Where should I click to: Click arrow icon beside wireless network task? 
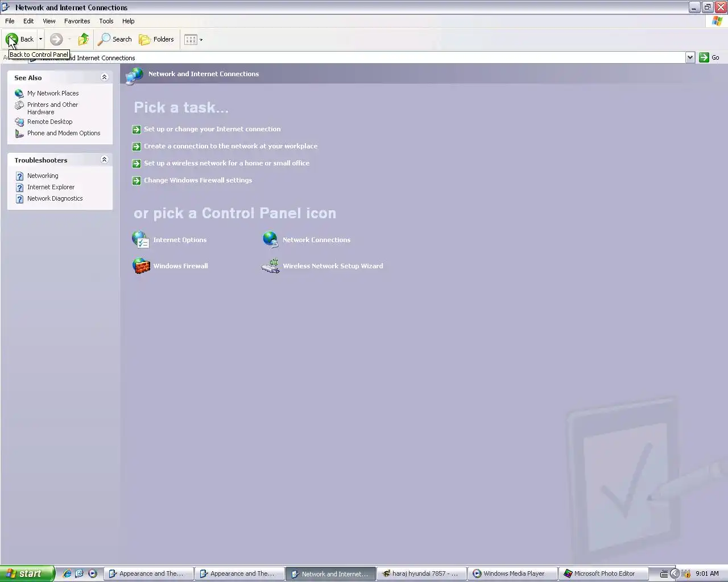point(136,164)
